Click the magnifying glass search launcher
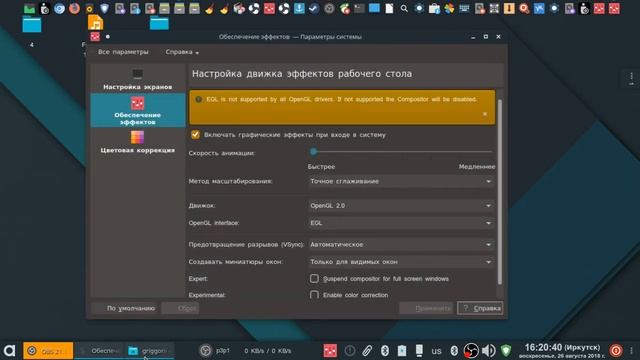The width and height of the screenshot is (640, 360). click(x=404, y=8)
